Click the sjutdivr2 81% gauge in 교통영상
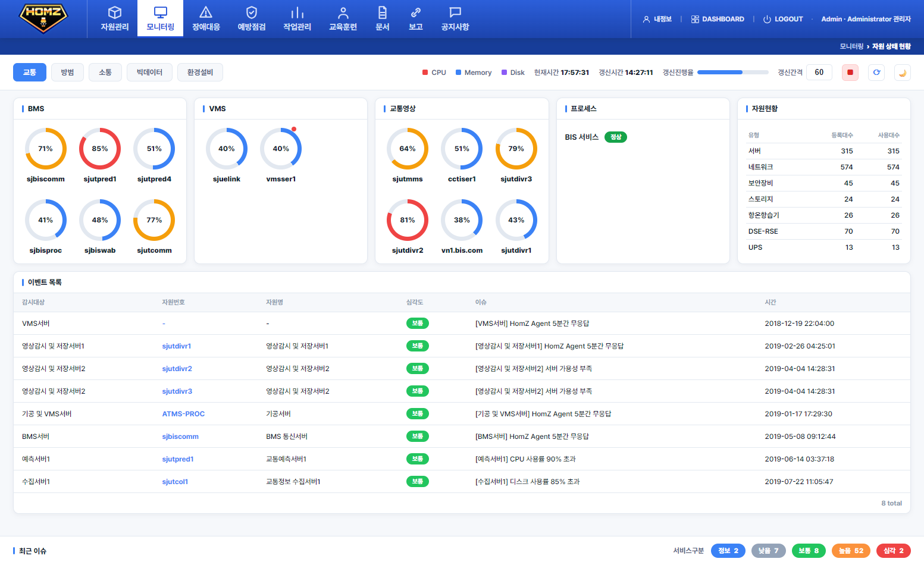The width and height of the screenshot is (924, 565). [408, 220]
